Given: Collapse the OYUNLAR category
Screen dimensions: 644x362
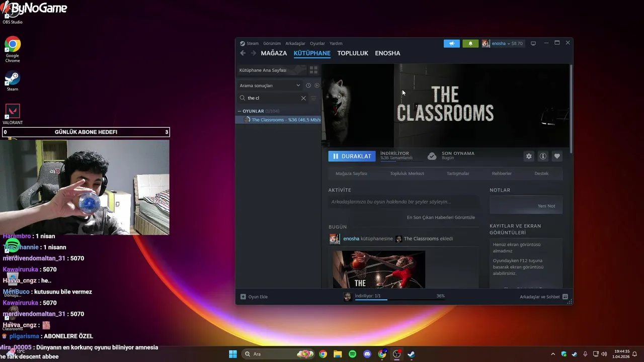Looking at the screenshot, I should click(239, 111).
